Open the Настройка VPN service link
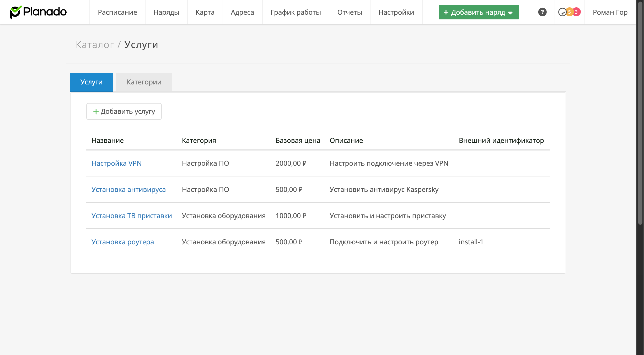 click(x=116, y=163)
